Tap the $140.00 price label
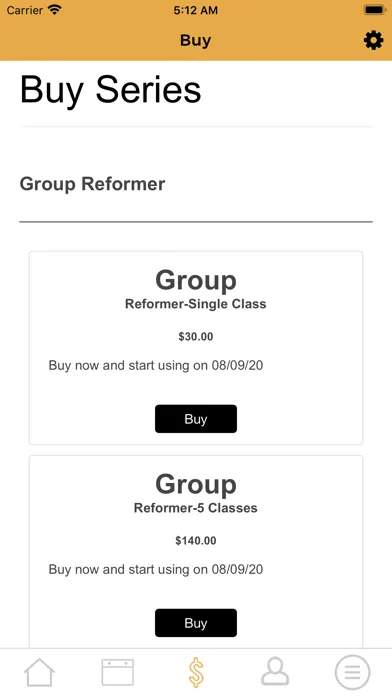Viewport: 392px width, 696px height. pyautogui.click(x=196, y=541)
